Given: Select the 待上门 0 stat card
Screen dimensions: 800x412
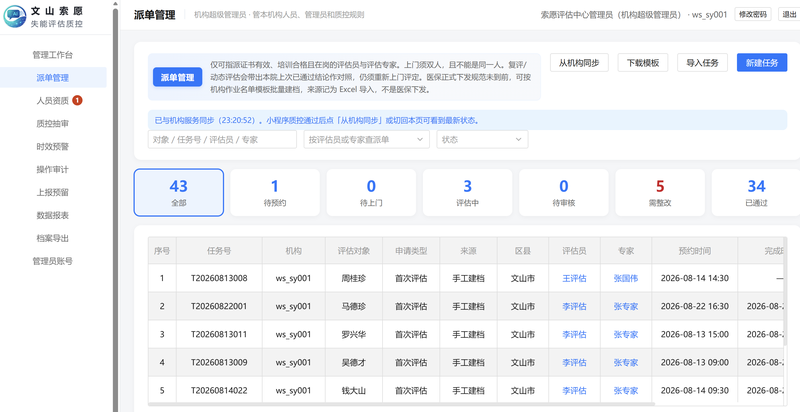Looking at the screenshot, I should tap(371, 193).
